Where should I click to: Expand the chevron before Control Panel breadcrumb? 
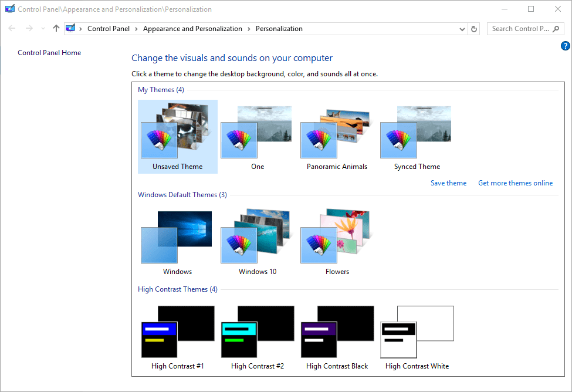click(80, 29)
